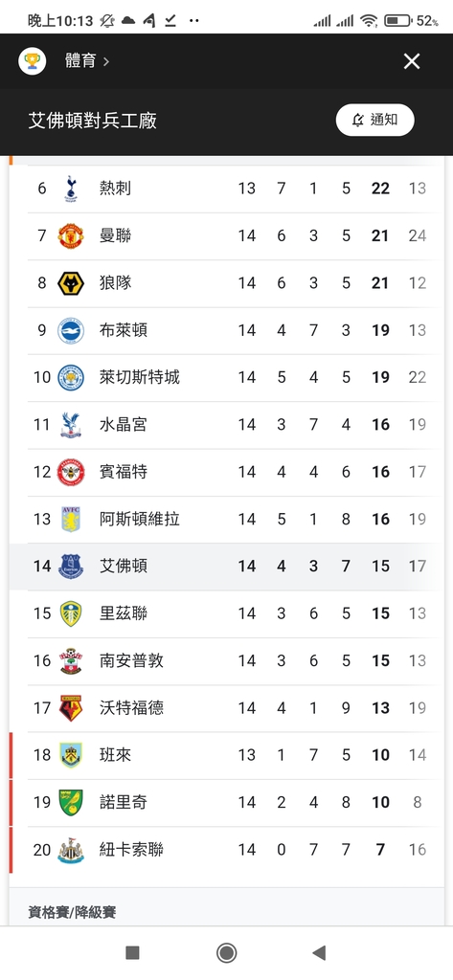Viewport: 453px width, 980px height.
Task: Tap the Android back triangle button
Action: pos(319,952)
